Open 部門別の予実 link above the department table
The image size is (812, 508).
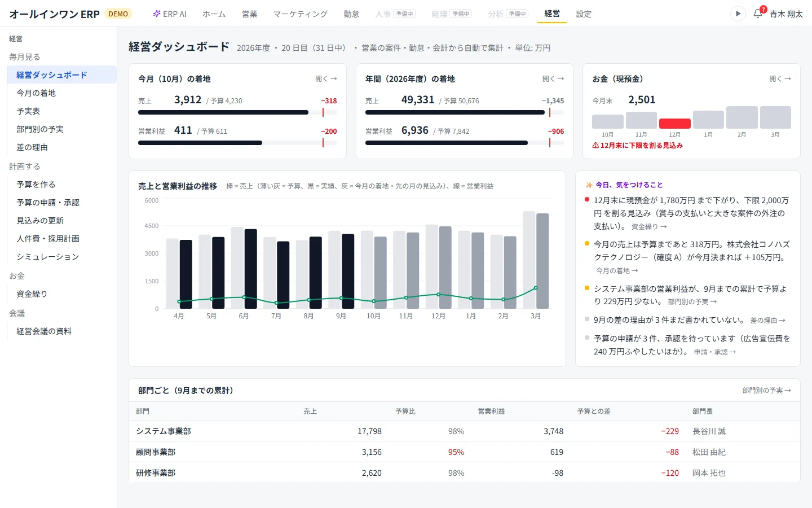767,391
